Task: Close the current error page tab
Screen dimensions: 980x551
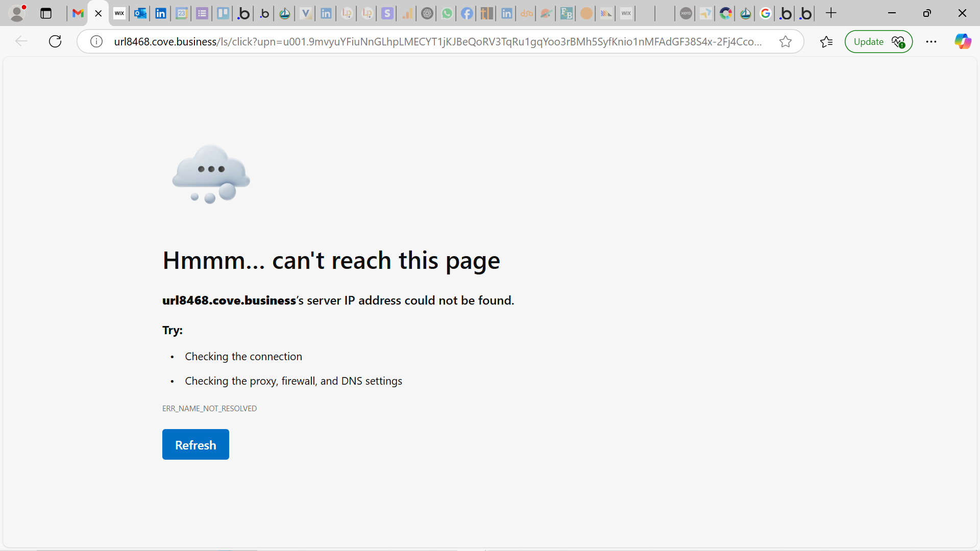Action: pos(99,14)
